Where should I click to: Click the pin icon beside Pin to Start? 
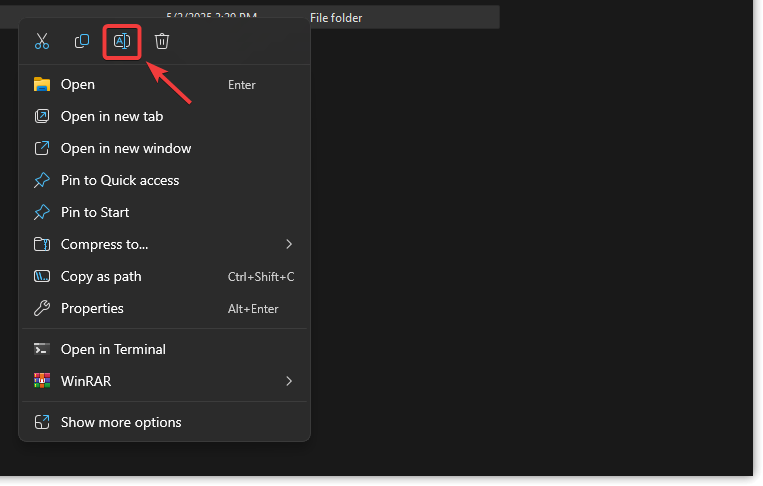point(42,213)
